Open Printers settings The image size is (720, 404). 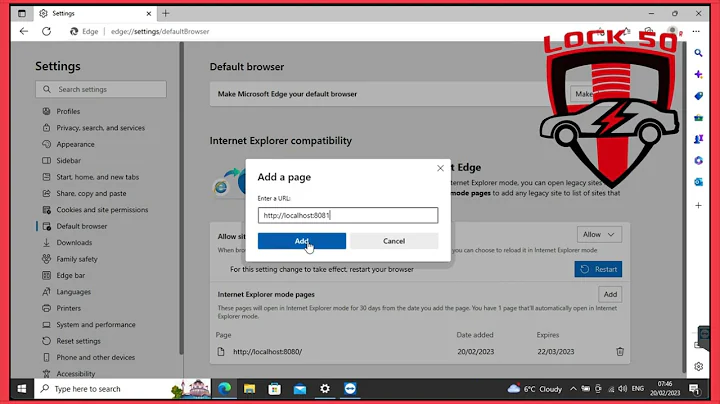(x=68, y=308)
